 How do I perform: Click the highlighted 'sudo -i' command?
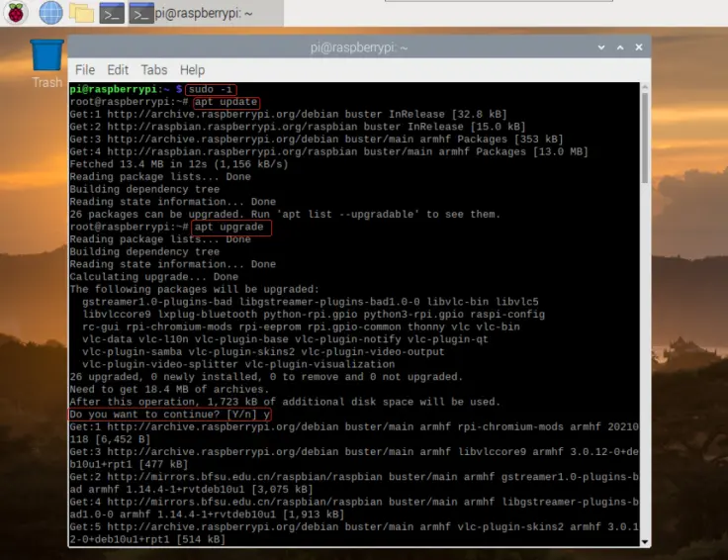(211, 89)
